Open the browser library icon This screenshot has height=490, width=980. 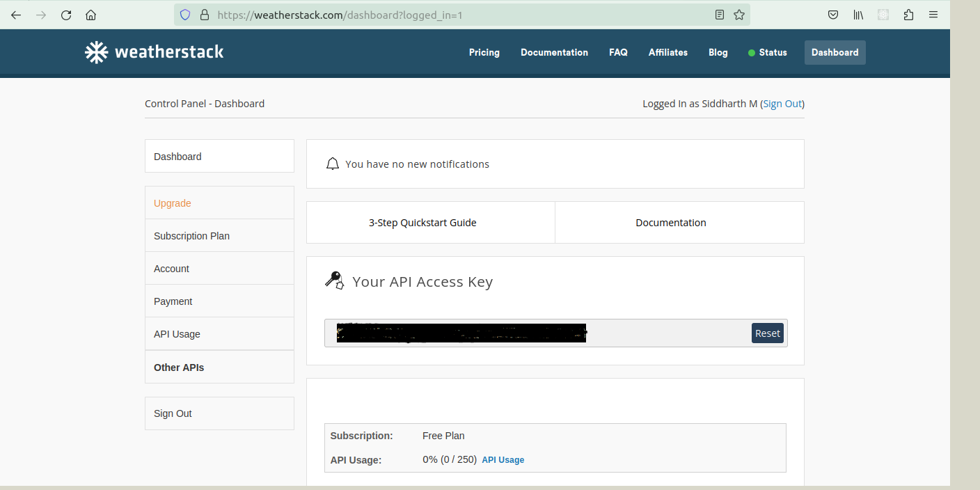click(858, 15)
